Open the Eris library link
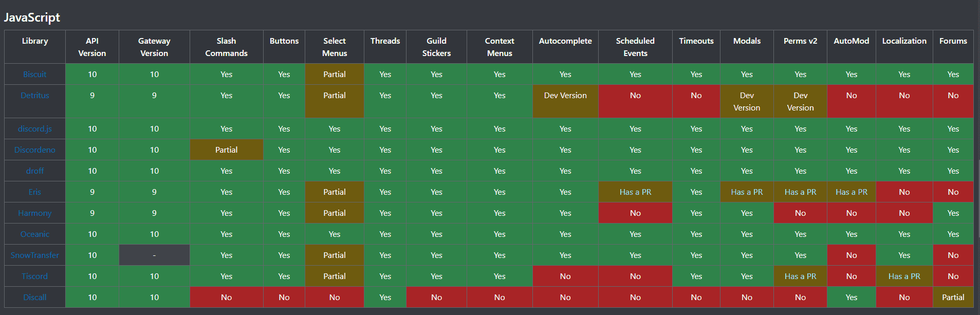The image size is (980, 315). tap(34, 192)
